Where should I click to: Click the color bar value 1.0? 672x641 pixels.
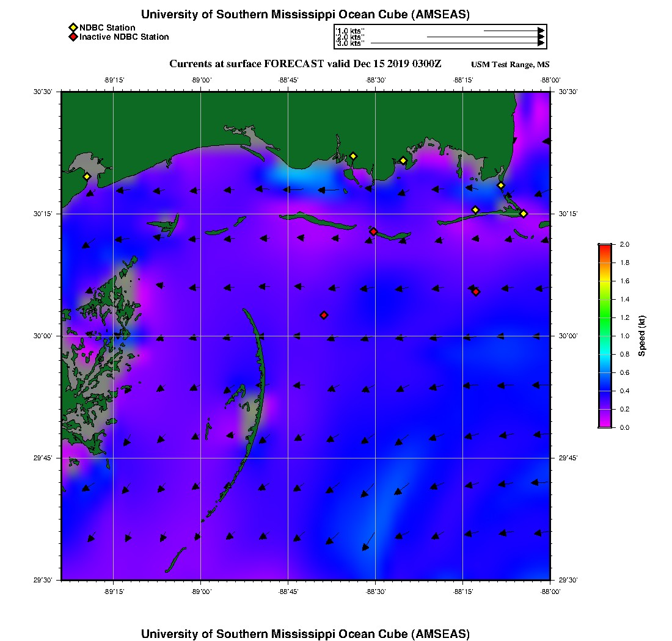coord(624,336)
